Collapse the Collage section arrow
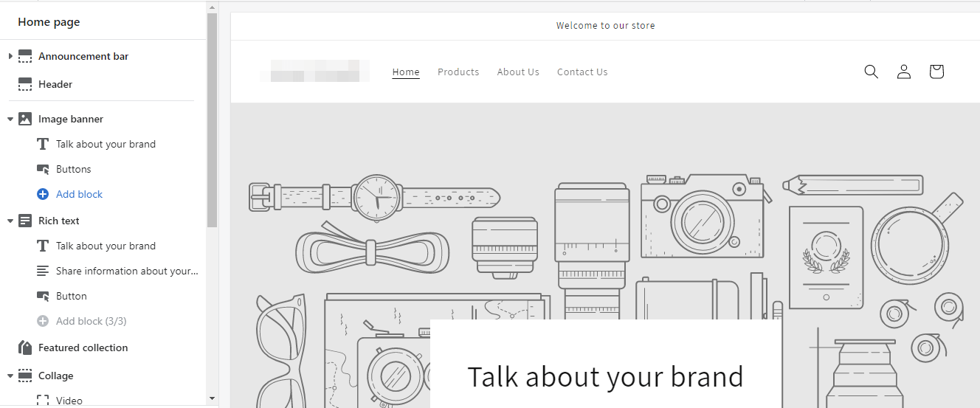 pos(10,376)
